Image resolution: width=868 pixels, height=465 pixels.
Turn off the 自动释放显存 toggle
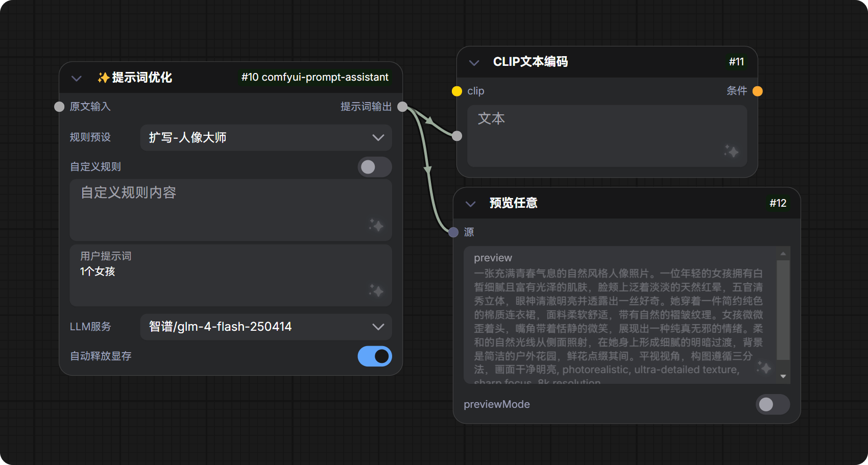pyautogui.click(x=374, y=356)
